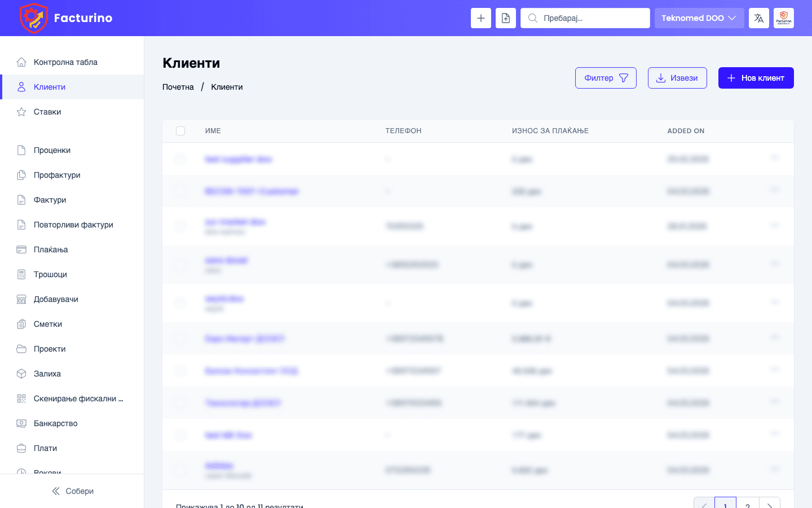Collapse the sidebar with Собери
Viewport: 812px width, 508px height.
(x=72, y=491)
